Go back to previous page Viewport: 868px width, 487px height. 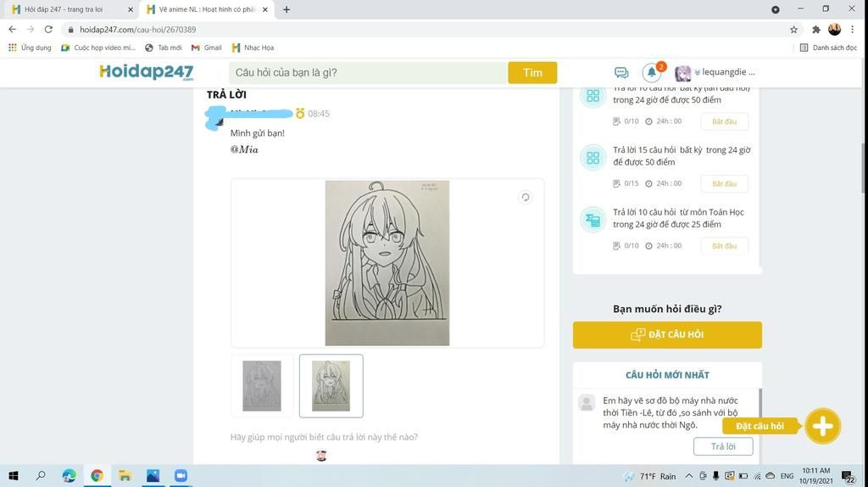[12, 30]
